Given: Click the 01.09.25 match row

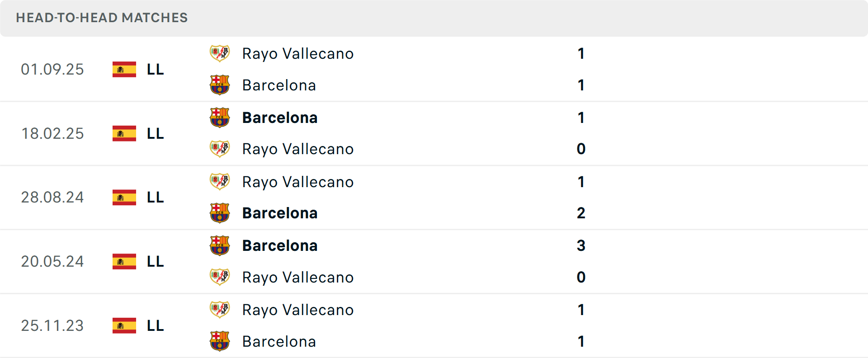Looking at the screenshot, I should click(434, 69).
